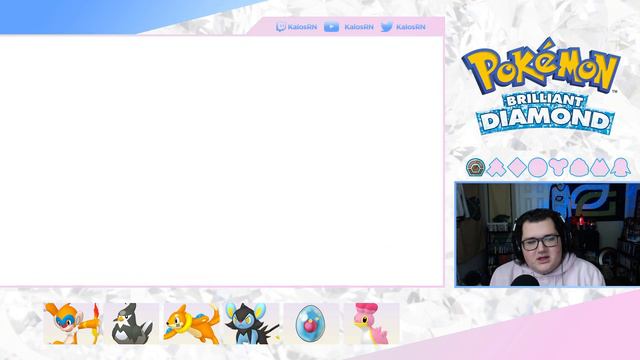Click the Twitter bird icon

[x=387, y=27]
